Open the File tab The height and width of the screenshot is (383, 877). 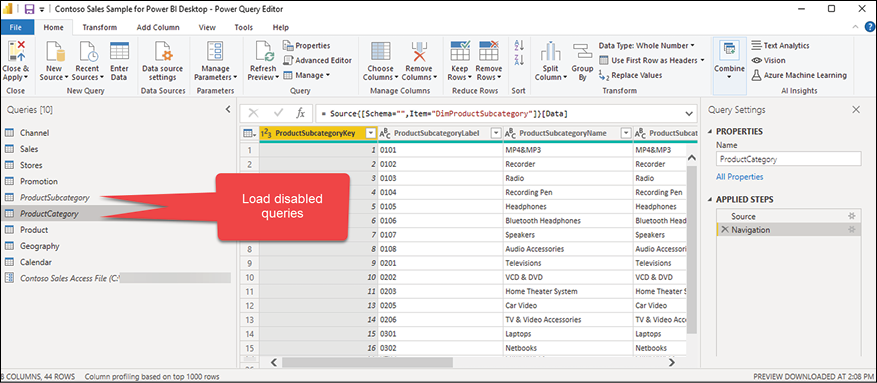pyautogui.click(x=17, y=27)
